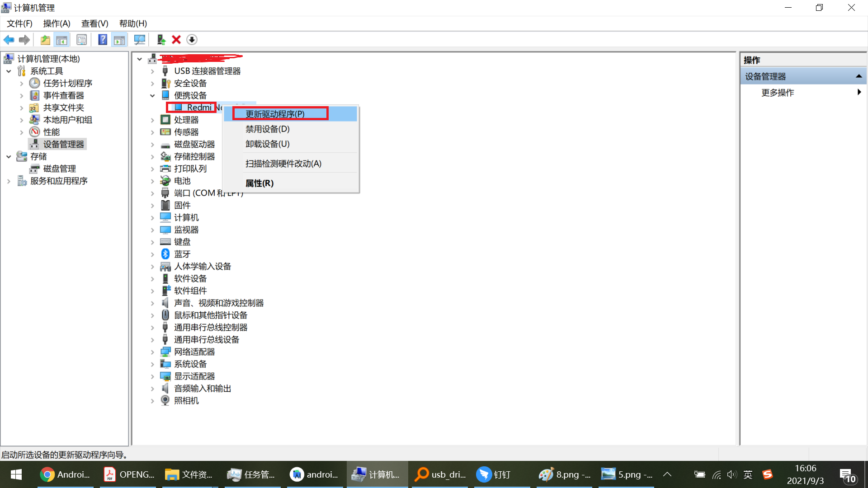The image size is (868, 488).
Task: Collapse the 便携设备 category
Action: pyautogui.click(x=152, y=95)
